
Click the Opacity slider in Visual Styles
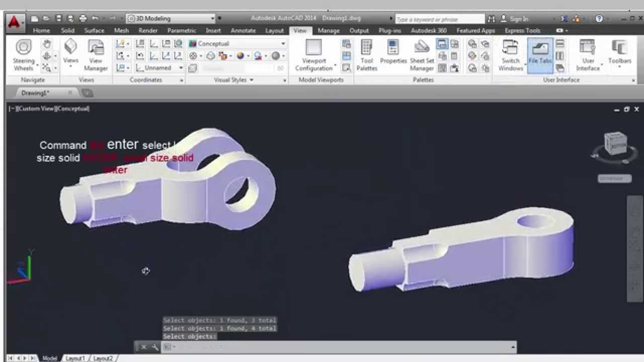tap(238, 68)
